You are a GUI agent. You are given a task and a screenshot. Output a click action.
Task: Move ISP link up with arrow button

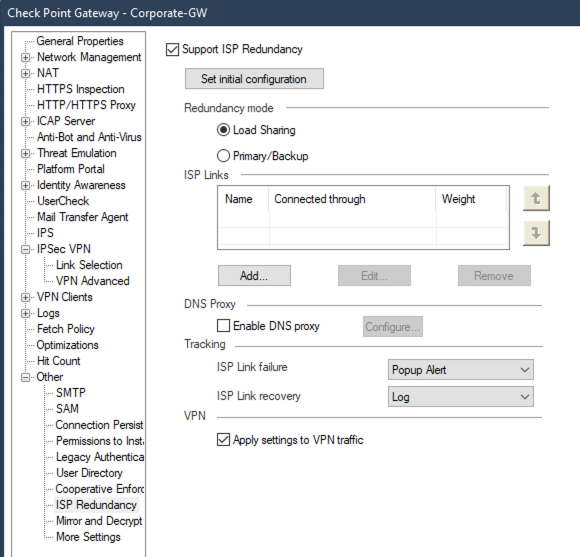(x=536, y=199)
